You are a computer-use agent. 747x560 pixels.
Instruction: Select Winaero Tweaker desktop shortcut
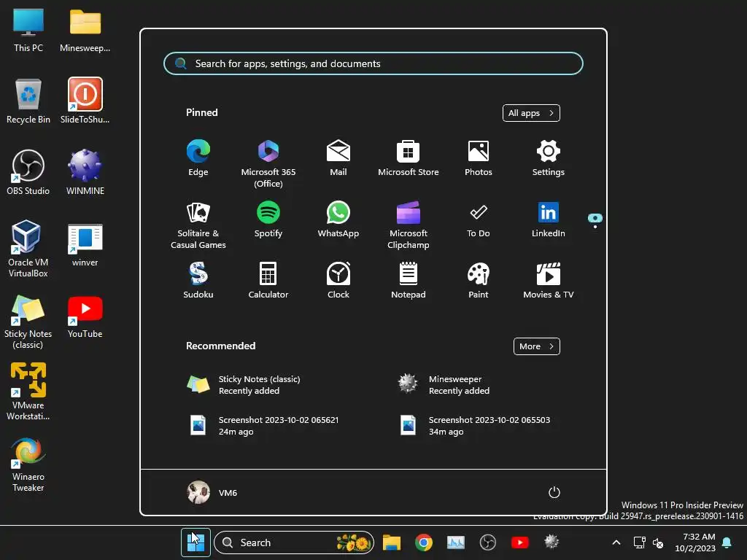[28, 464]
